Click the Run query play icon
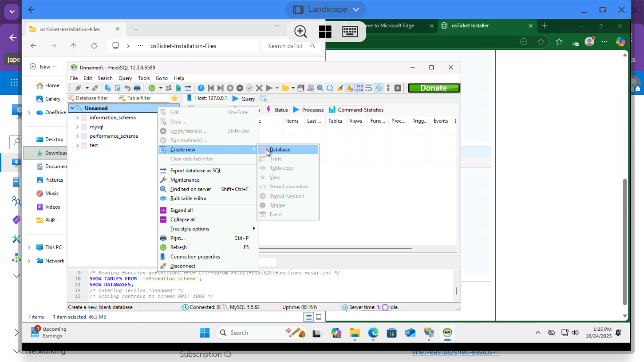Screen dimensions: 644x362 pyautogui.click(x=269, y=88)
